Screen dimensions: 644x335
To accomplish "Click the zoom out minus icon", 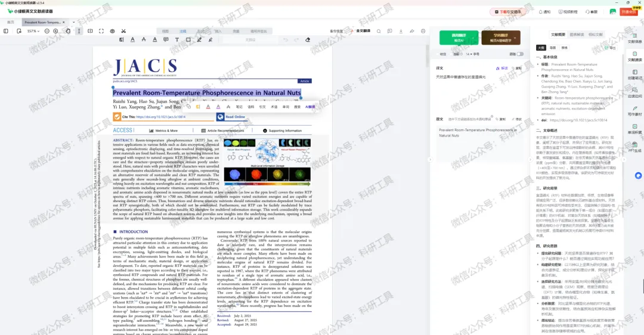I will (x=47, y=31).
